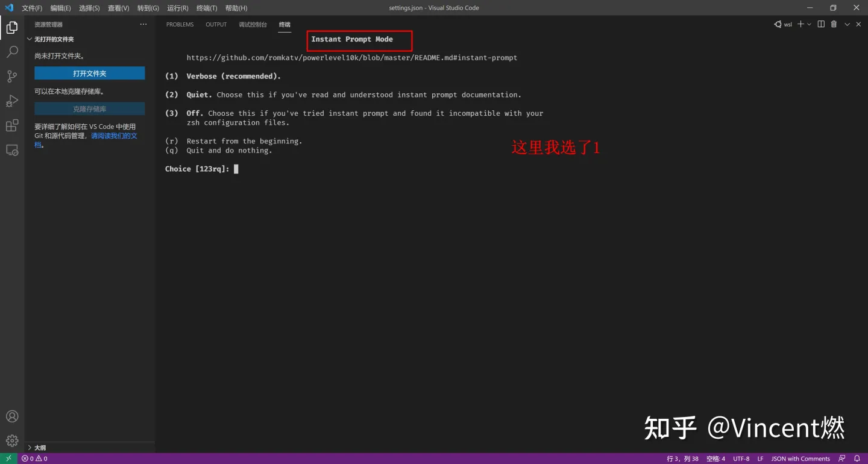Viewport: 868px width, 464px height.
Task: Click the VS Code logo icon
Action: tap(8, 8)
